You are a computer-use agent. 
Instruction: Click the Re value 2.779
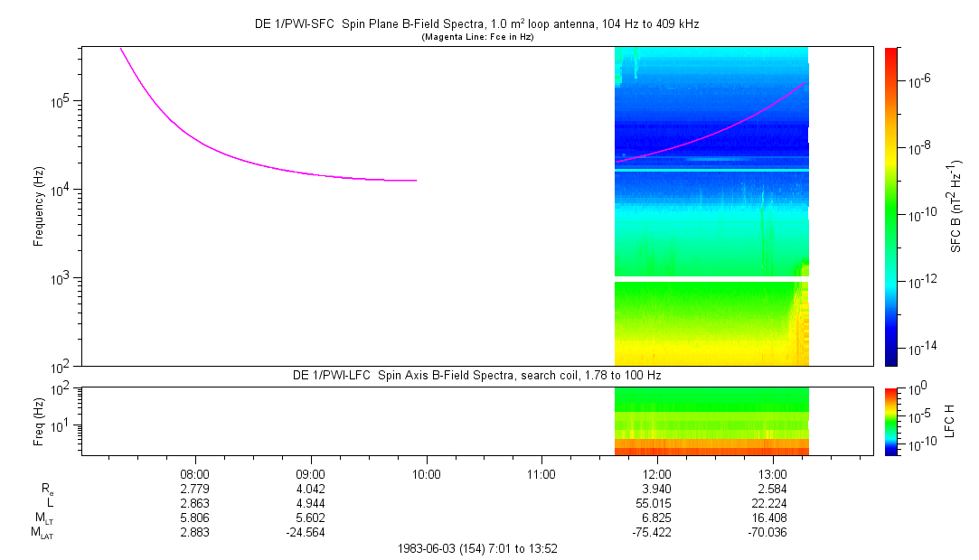(x=194, y=489)
